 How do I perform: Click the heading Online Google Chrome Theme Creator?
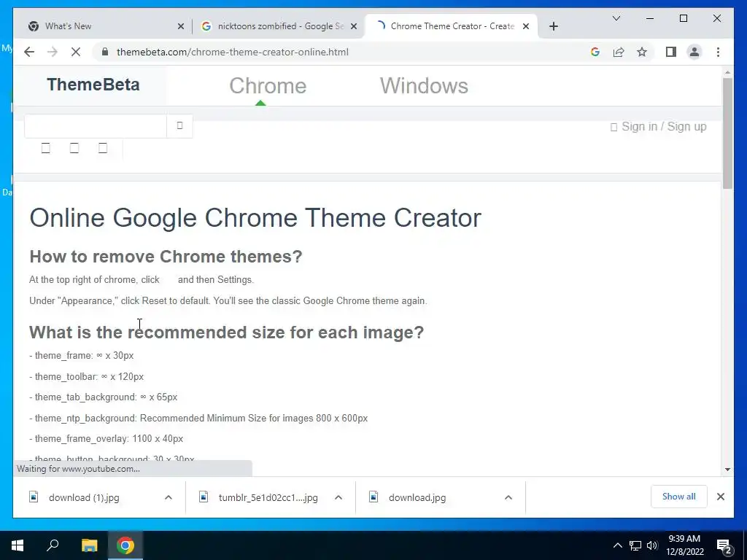pos(255,217)
